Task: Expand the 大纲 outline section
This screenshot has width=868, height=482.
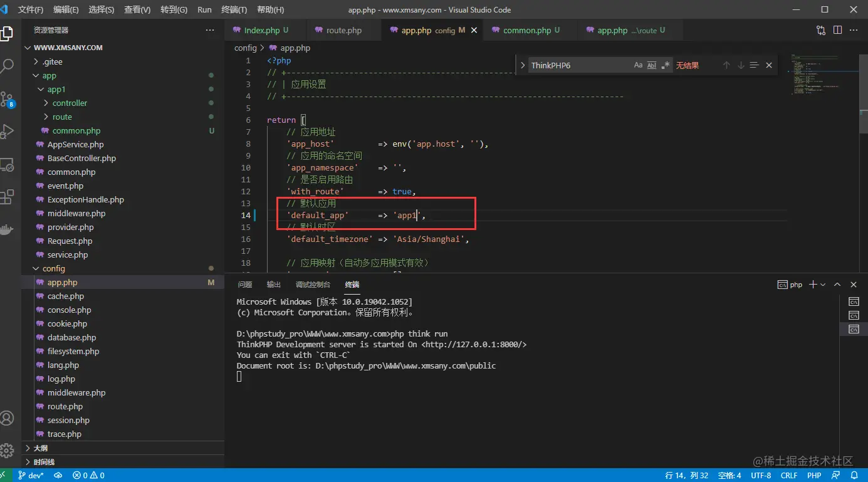Action: click(x=123, y=448)
